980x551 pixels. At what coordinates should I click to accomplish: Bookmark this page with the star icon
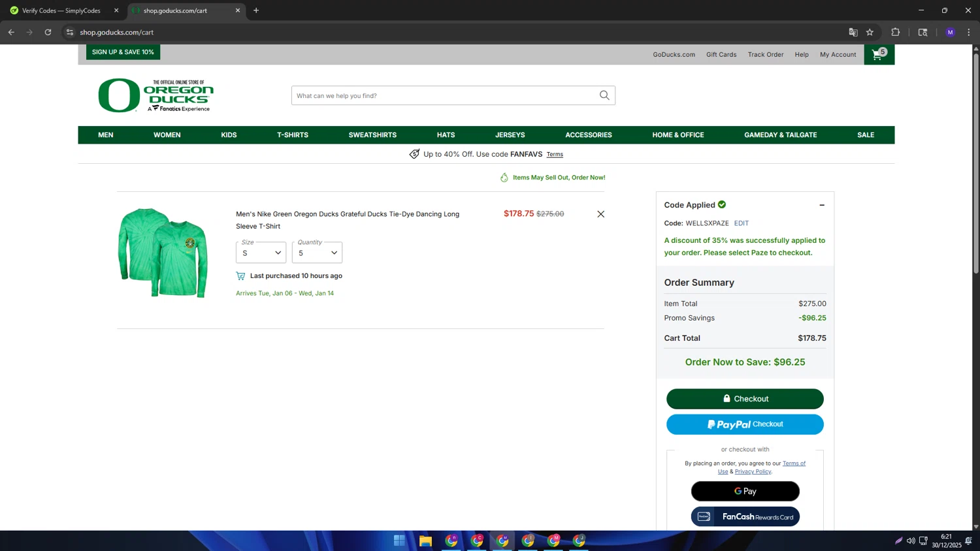tap(870, 32)
